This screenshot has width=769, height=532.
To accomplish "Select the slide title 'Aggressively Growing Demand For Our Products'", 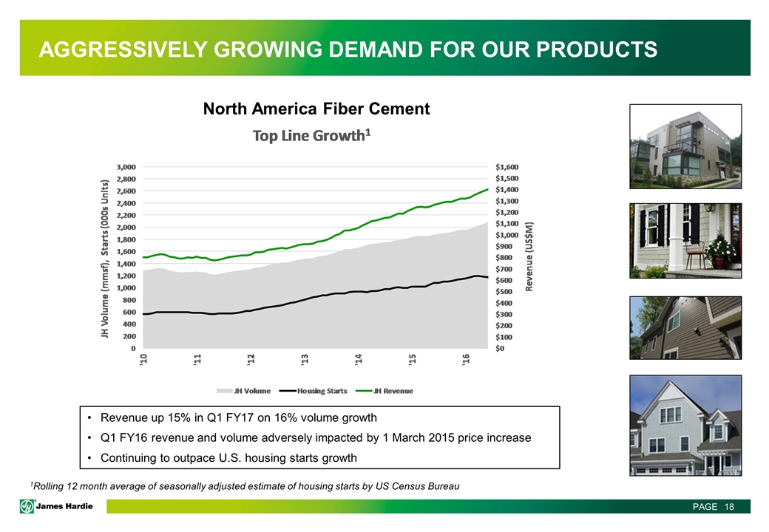I will [348, 50].
